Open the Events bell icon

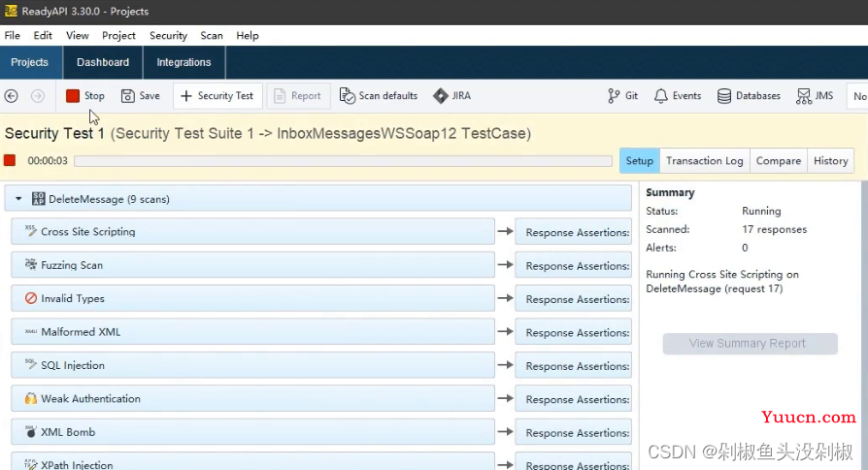(660, 96)
